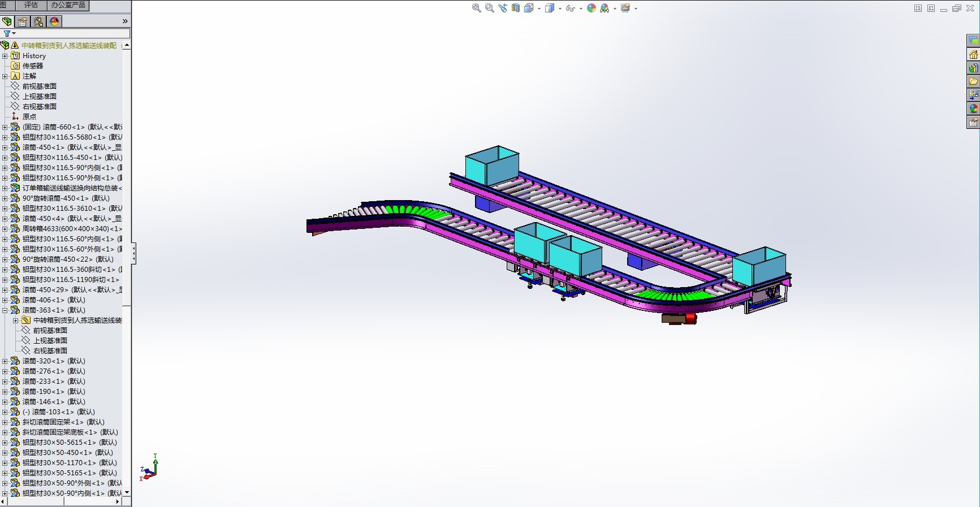Switch to the ConfigurationManager tab
980x507 pixels.
click(38, 21)
